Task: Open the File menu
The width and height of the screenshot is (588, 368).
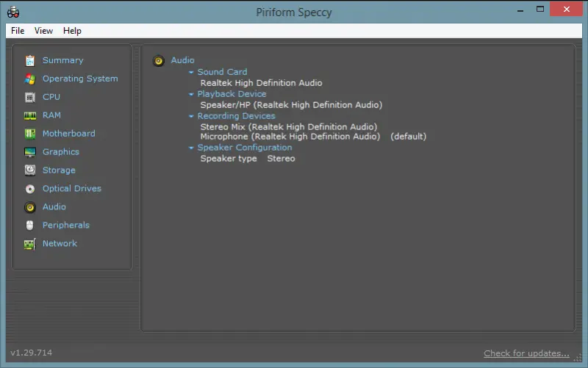Action: click(18, 31)
